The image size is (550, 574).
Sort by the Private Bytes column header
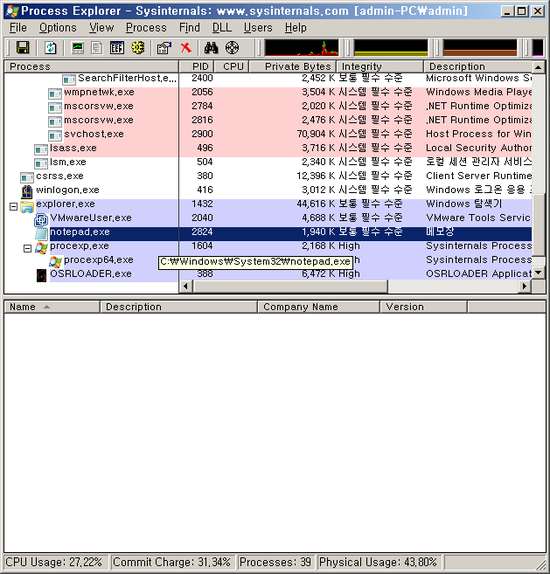[293, 67]
